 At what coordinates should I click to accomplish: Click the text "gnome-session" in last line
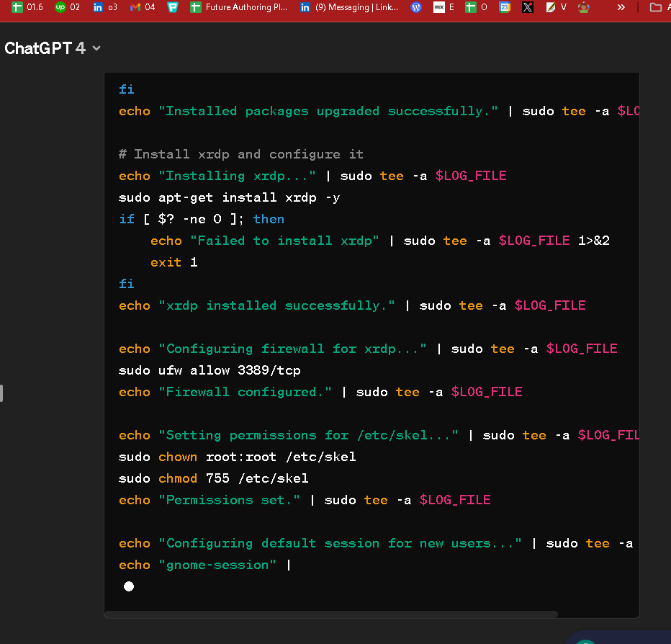(x=217, y=565)
